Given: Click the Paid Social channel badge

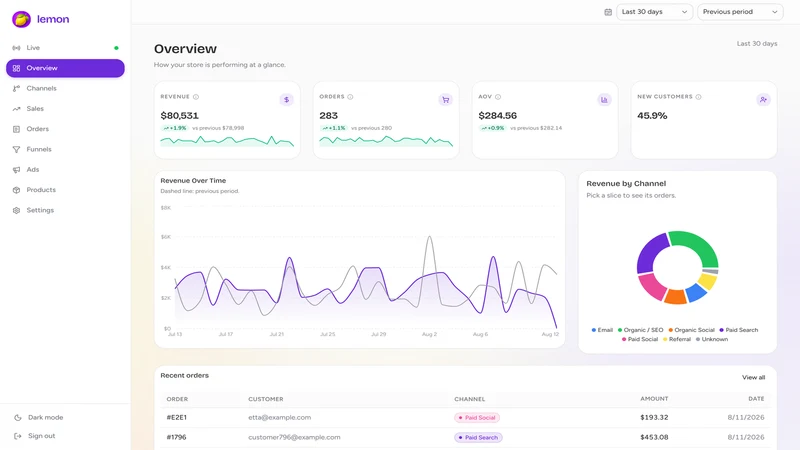Looking at the screenshot, I should [477, 417].
